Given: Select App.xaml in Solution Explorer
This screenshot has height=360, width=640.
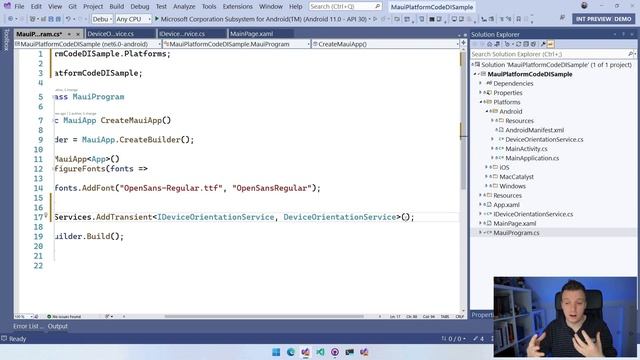Looking at the screenshot, I should coord(506,205).
